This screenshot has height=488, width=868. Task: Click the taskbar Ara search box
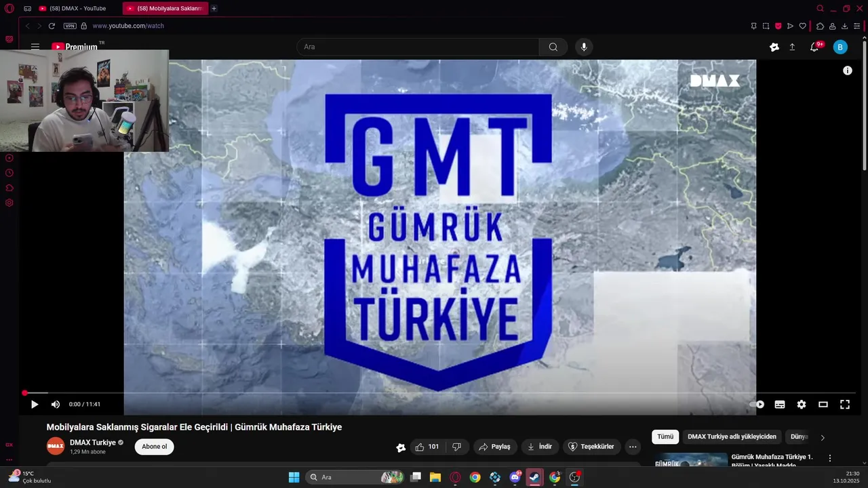tap(355, 477)
